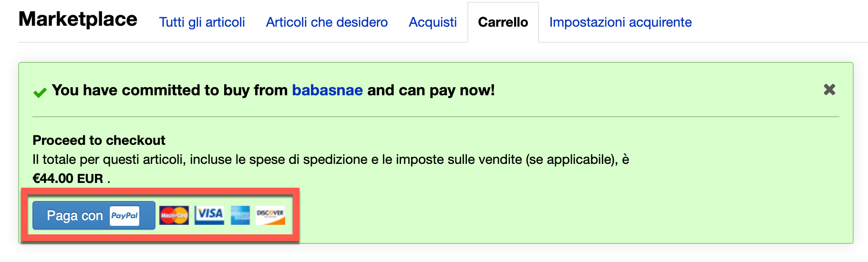Dismiss the green notification with X
Viewport: 868px width, 262px height.
point(829,90)
